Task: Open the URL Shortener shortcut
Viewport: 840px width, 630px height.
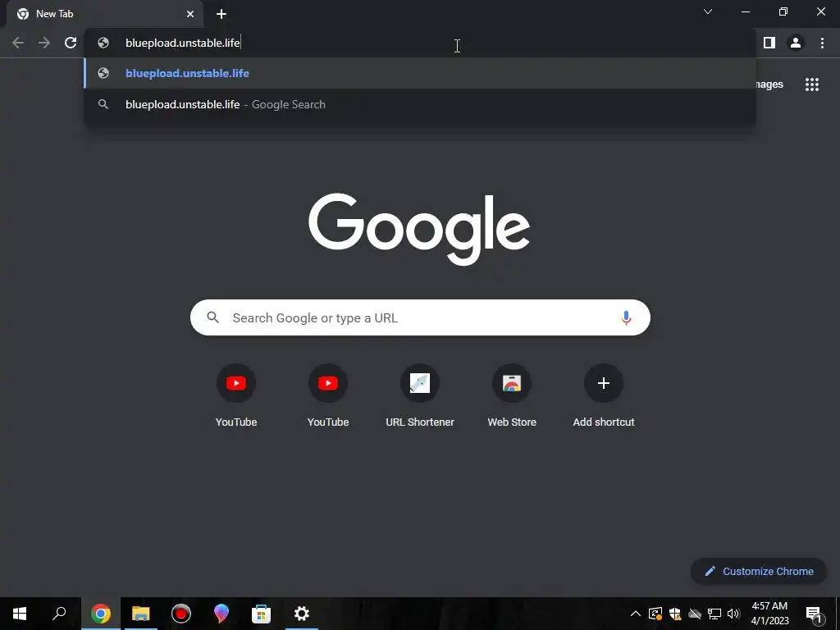Action: point(420,396)
